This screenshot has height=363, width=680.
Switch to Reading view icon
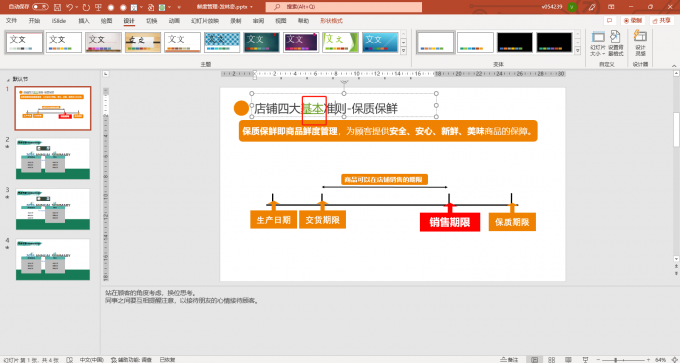click(x=568, y=360)
